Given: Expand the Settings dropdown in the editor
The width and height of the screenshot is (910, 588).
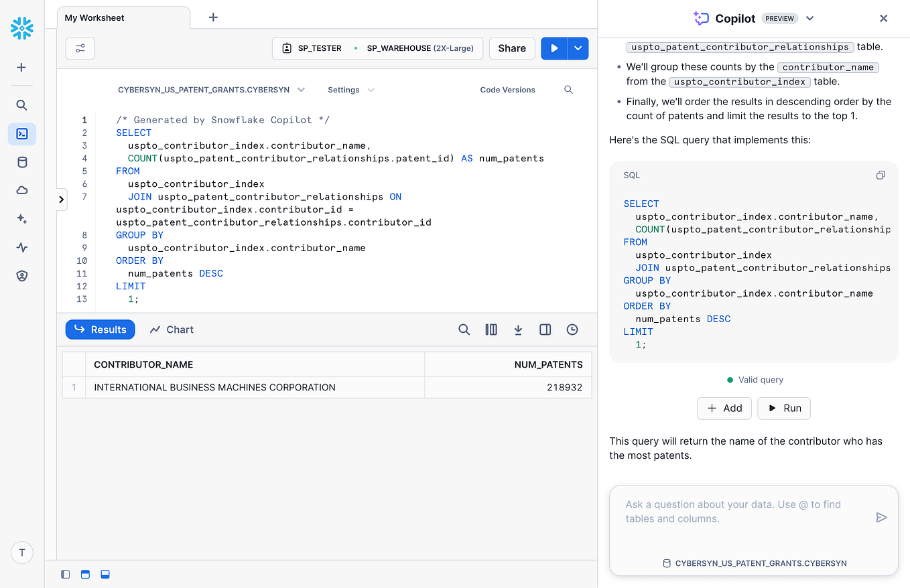Looking at the screenshot, I should [350, 89].
